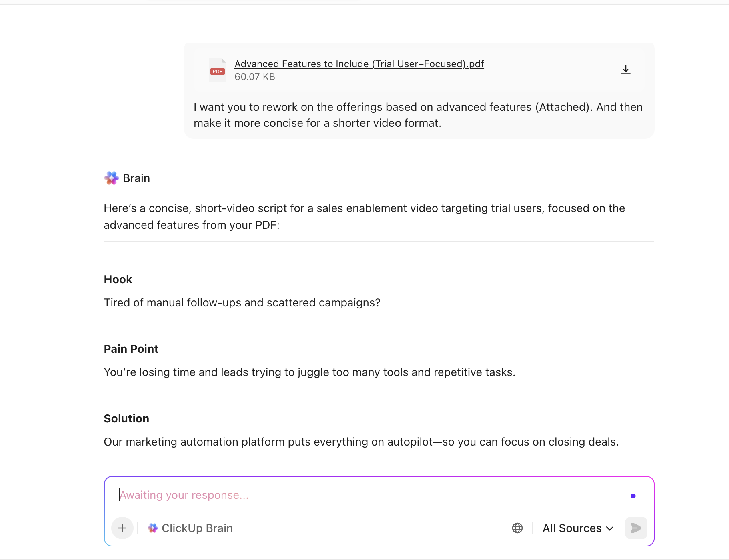
Task: Focus the Awaiting your response input field
Action: click(x=280, y=495)
